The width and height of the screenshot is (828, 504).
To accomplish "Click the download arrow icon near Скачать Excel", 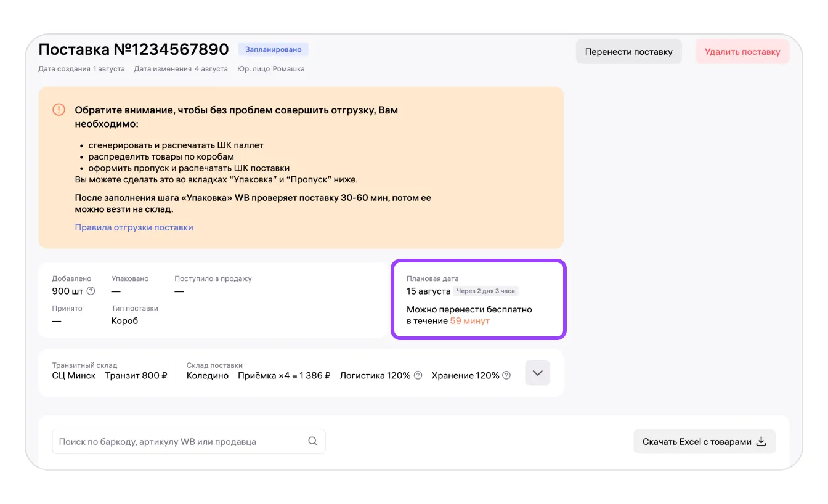I will (x=761, y=441).
